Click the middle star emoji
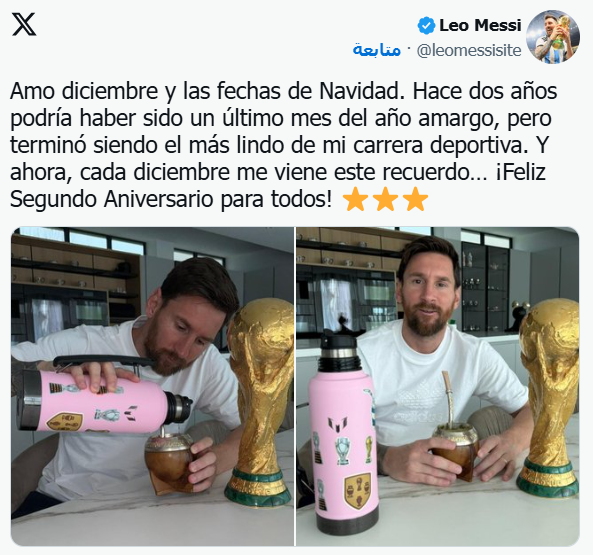The width and height of the screenshot is (593, 555). 386,199
